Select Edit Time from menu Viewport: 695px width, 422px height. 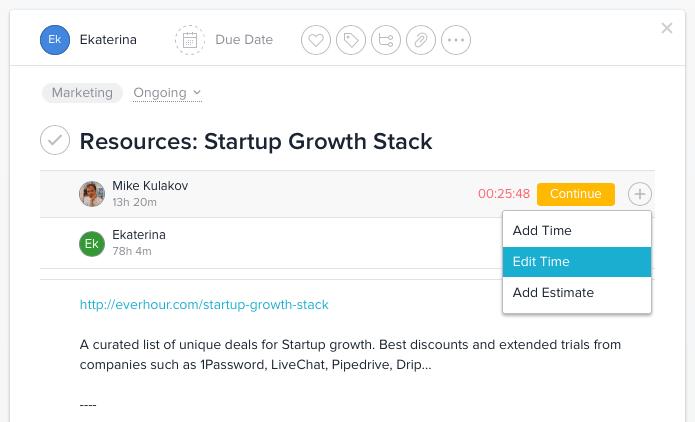tap(542, 262)
